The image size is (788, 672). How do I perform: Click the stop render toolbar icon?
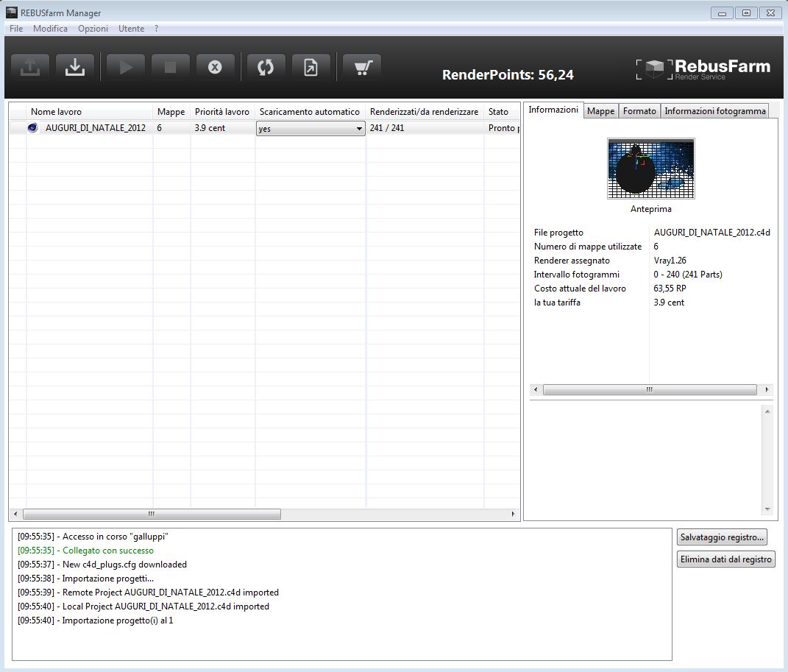[x=171, y=68]
